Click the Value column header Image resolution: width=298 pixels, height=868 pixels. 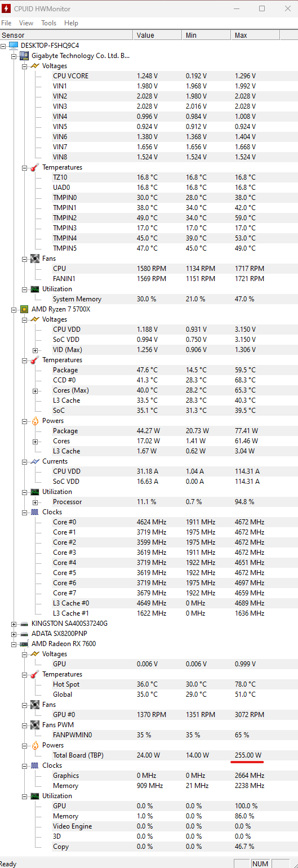(x=157, y=35)
